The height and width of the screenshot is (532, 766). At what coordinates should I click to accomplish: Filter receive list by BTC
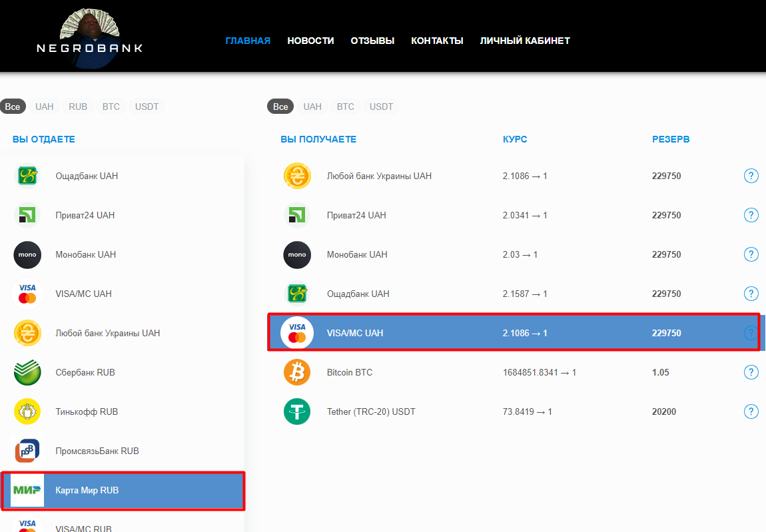click(346, 107)
